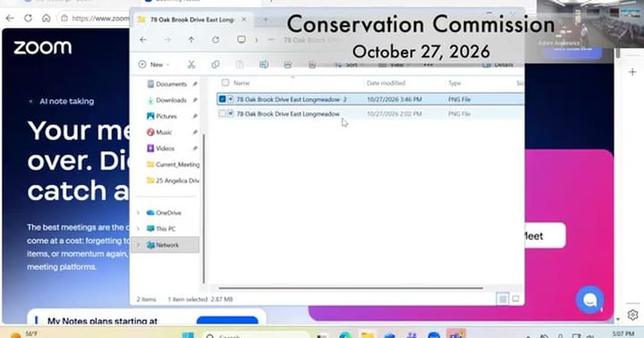
Task: Go back in the File Explorer window
Action: tap(143, 40)
